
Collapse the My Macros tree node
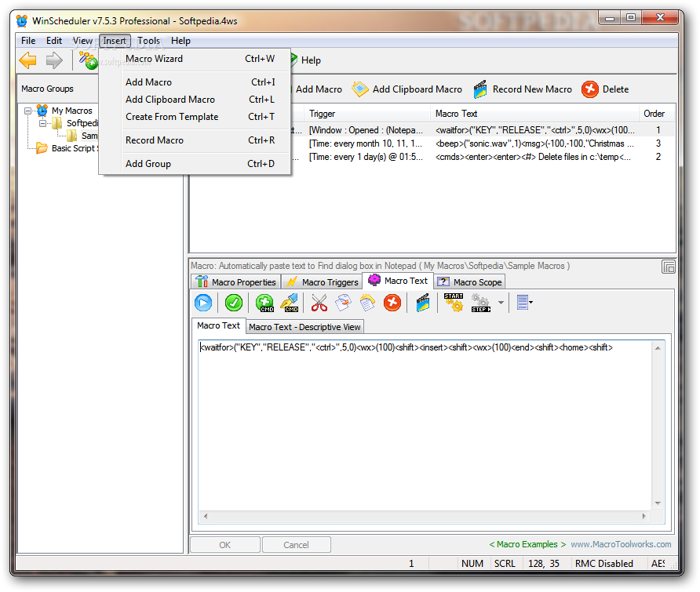tap(27, 111)
